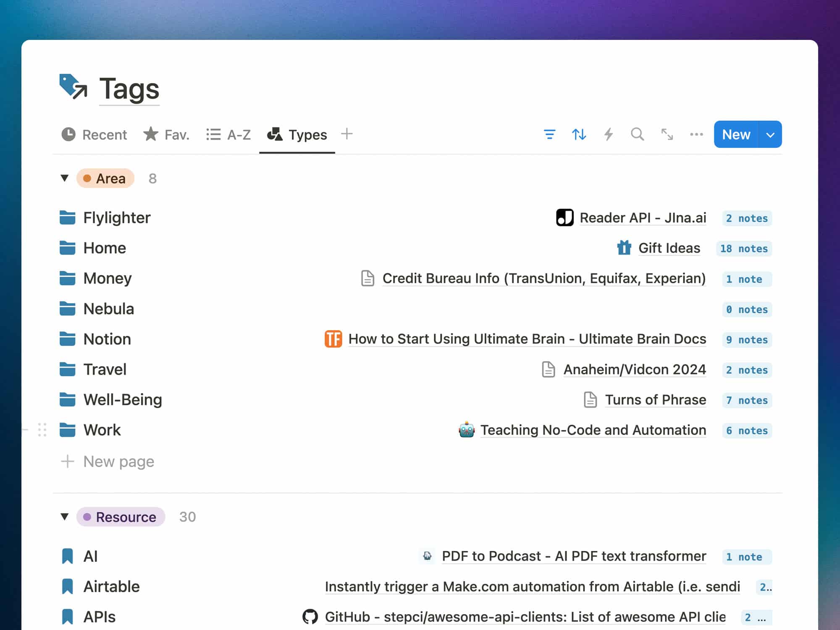
Task: Collapse the Area group triangle
Action: (x=64, y=178)
